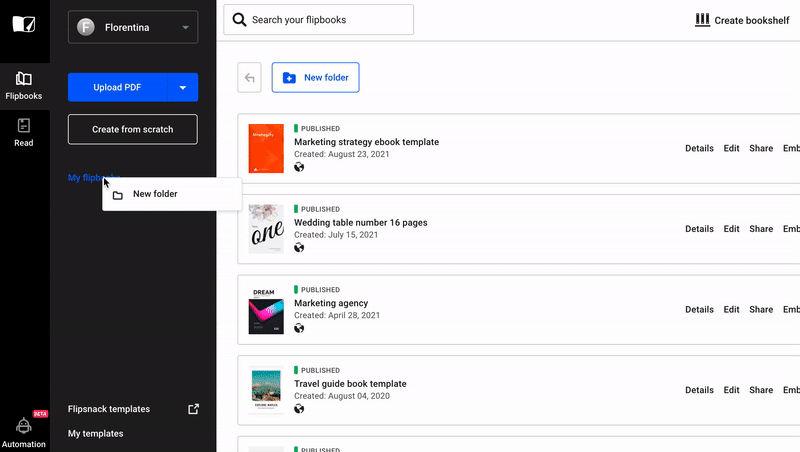Click Edit for Marketing agency
The image size is (800, 452).
731,310
